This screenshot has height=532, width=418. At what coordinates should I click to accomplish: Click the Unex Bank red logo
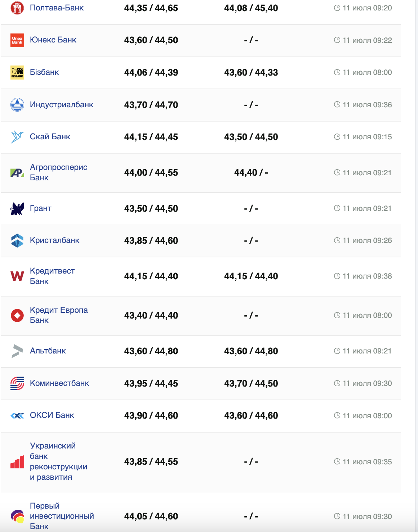tap(17, 40)
